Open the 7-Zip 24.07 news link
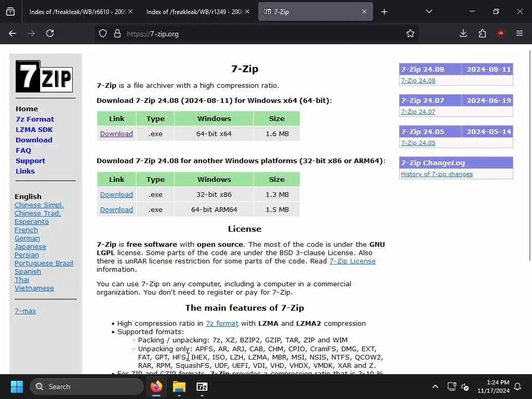 418,112
